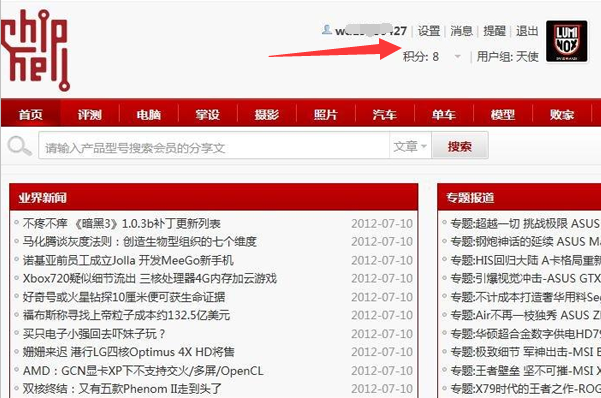Open feature 专题:X79时代的王者之作-ROG
Screen dimensions: 601x398
[x=525, y=389]
